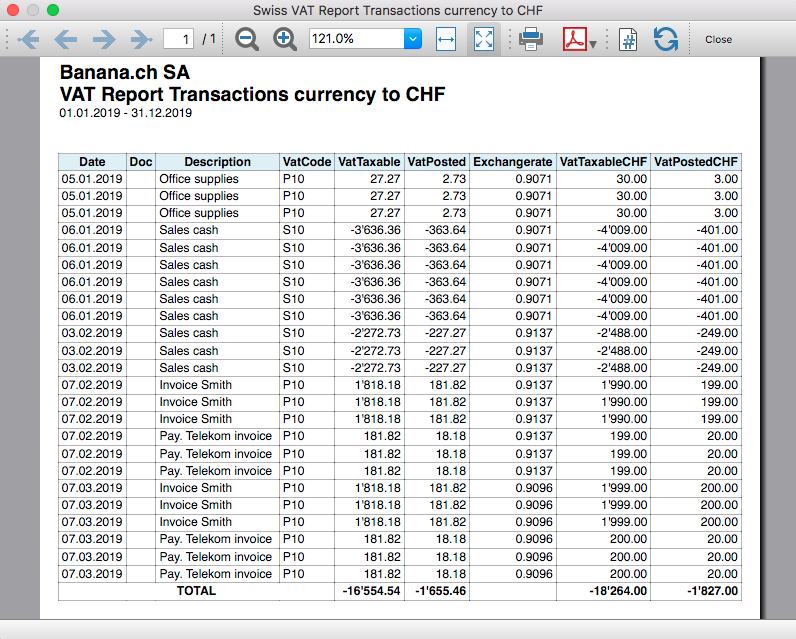
Task: Close the report preview
Action: click(718, 40)
